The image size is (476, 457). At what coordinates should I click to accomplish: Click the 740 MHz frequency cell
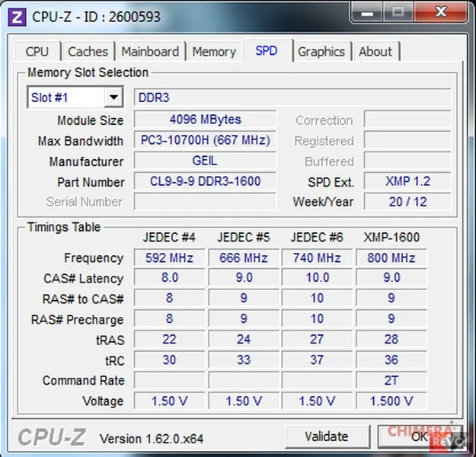(317, 257)
